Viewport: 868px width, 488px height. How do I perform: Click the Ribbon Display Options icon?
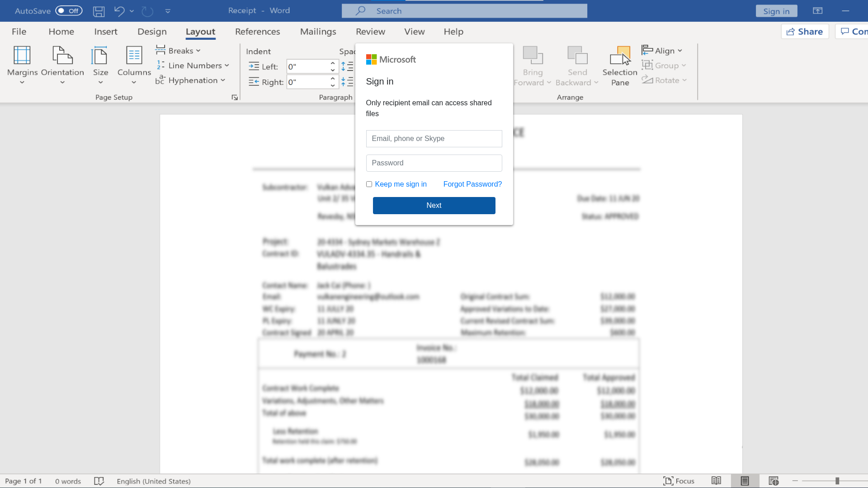(818, 11)
